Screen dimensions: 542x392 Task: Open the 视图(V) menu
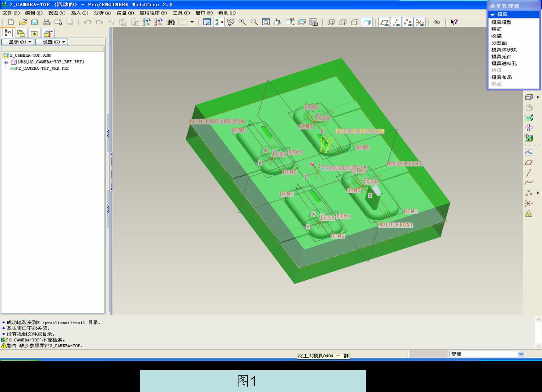(57, 13)
